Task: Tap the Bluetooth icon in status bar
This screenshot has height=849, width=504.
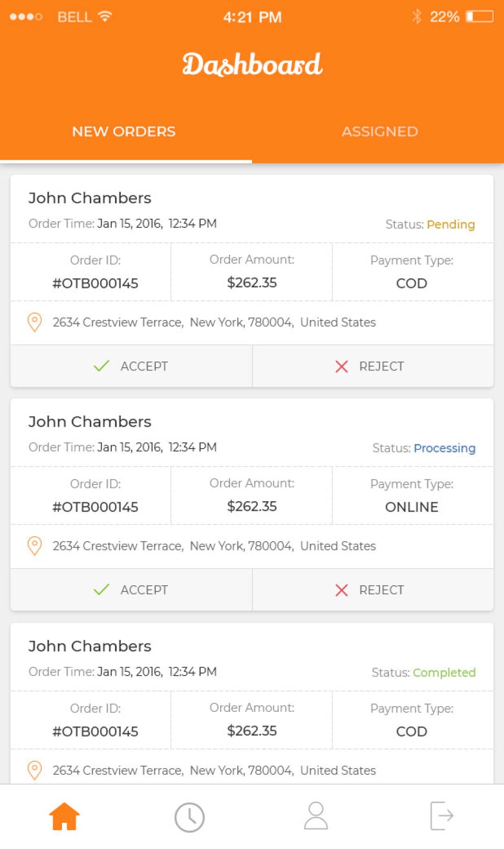Action: pyautogui.click(x=417, y=17)
